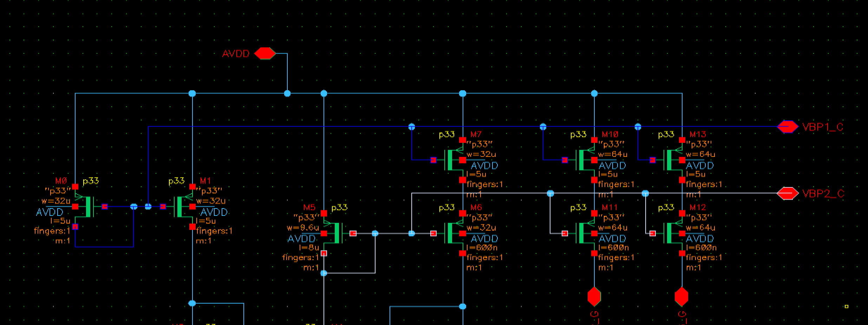Select transistor M7 symbol

pos(451,160)
